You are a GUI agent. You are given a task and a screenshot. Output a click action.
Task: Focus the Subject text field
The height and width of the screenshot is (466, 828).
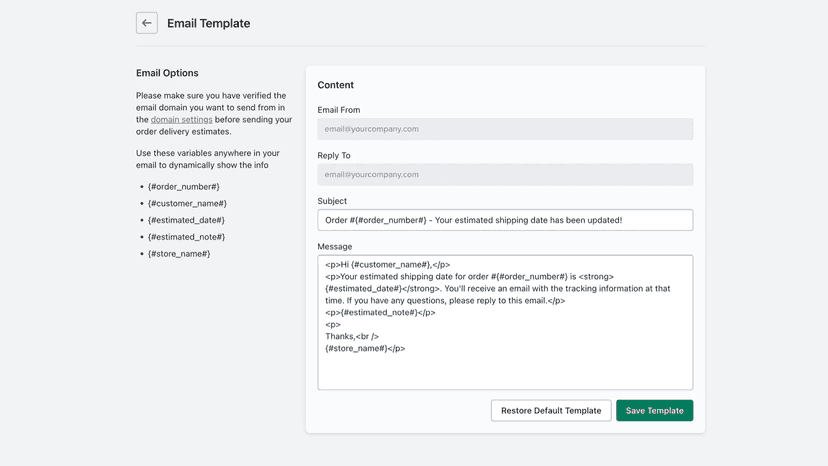[x=505, y=220]
